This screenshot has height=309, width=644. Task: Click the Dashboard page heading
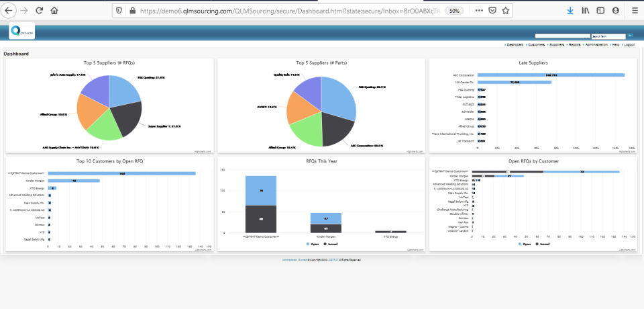click(x=16, y=54)
